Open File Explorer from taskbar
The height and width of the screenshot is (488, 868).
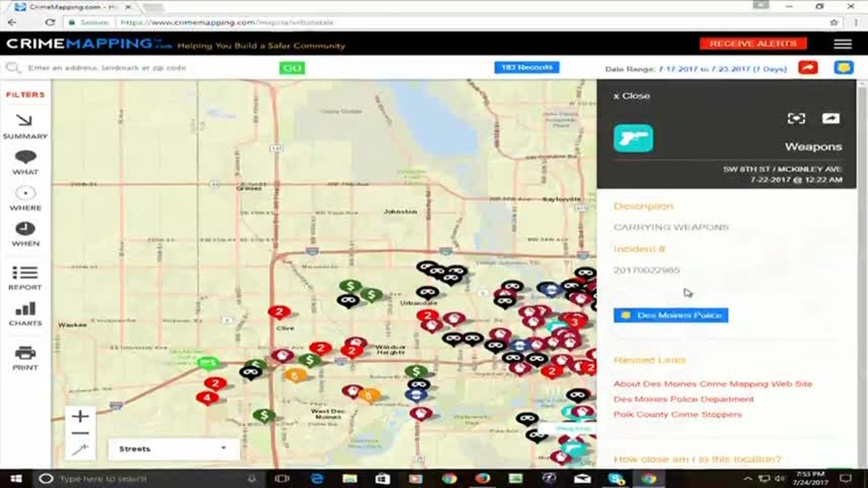(349, 479)
